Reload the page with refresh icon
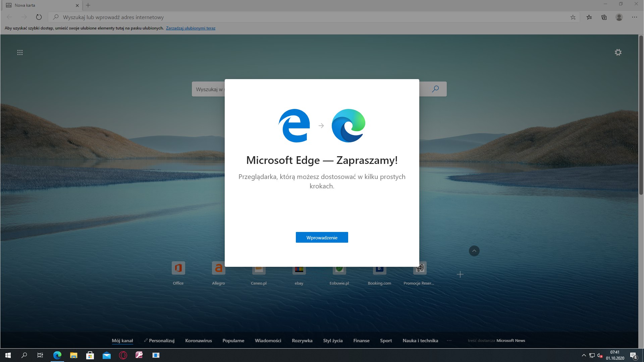The width and height of the screenshot is (644, 362). coord(39,17)
